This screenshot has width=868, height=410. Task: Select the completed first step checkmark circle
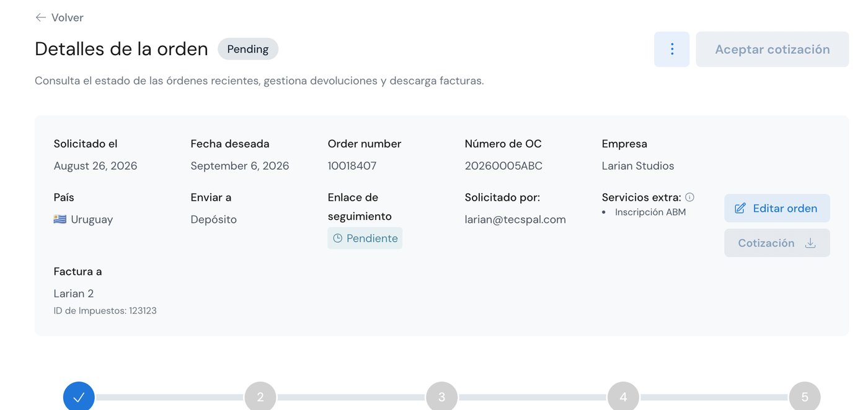point(79,397)
